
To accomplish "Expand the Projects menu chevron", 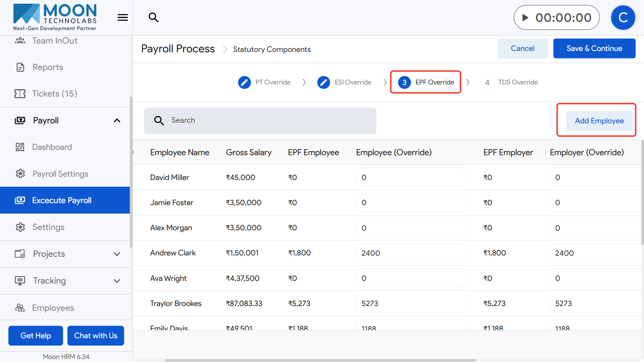I will pyautogui.click(x=117, y=254).
